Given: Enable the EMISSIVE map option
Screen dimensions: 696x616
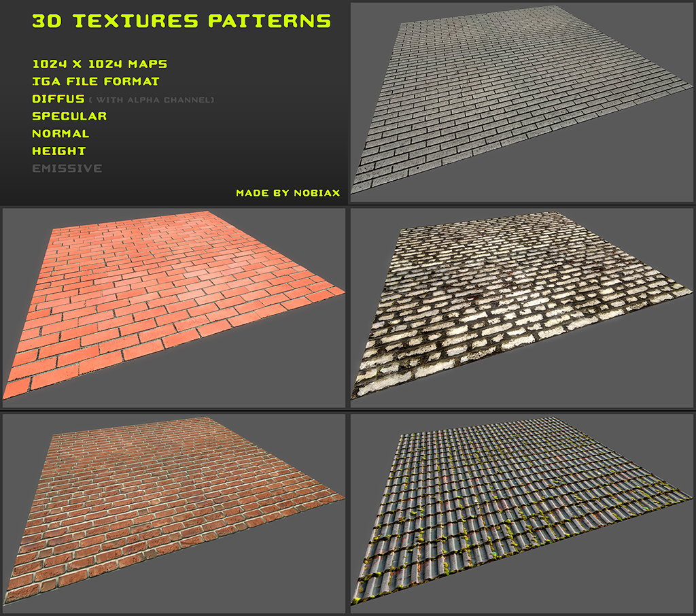Looking at the screenshot, I should coord(67,168).
